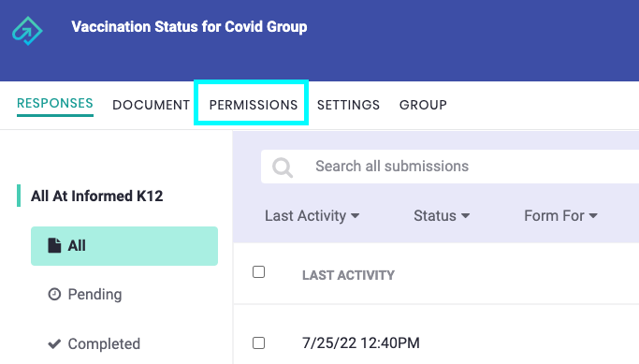
Task: Click the caret arrow beside Last Activity
Action: click(355, 216)
